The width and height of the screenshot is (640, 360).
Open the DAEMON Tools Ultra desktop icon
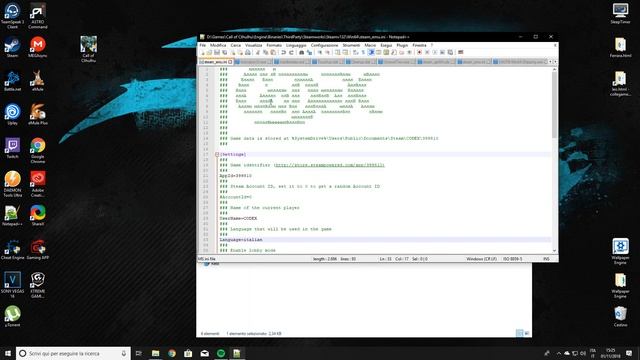coord(12,184)
